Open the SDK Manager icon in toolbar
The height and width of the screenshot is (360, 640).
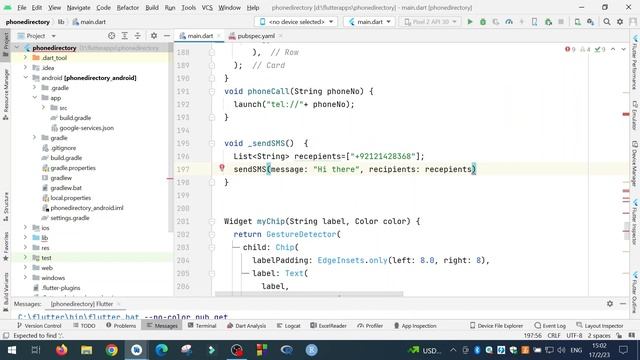591,22
